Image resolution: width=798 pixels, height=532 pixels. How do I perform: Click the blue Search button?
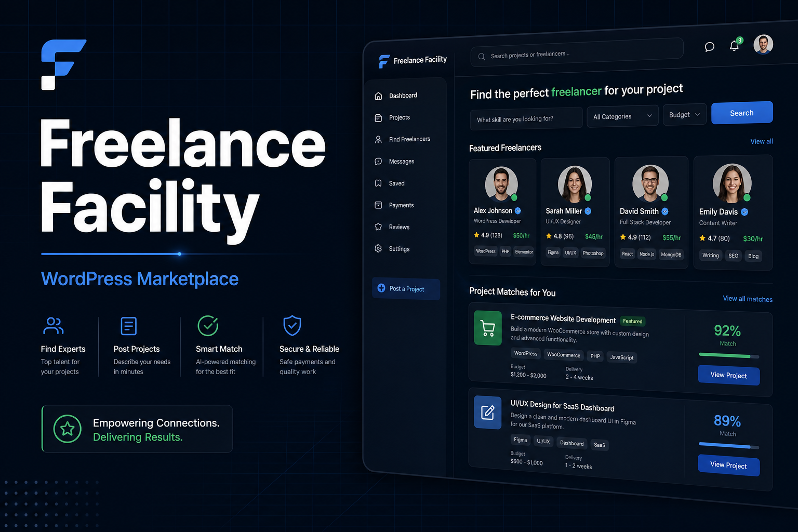click(x=742, y=113)
